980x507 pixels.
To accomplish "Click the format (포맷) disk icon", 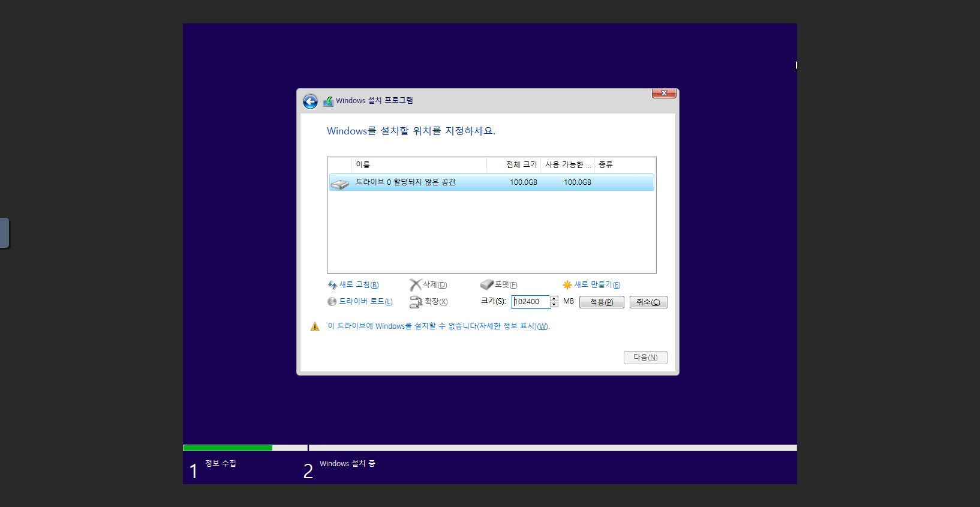I will 486,284.
